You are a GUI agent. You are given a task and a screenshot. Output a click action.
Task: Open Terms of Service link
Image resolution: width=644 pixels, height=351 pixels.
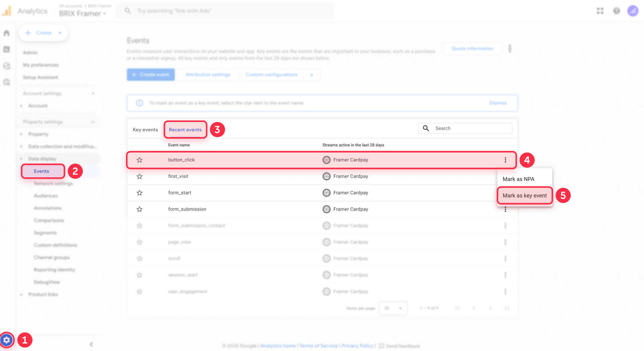[x=318, y=346]
